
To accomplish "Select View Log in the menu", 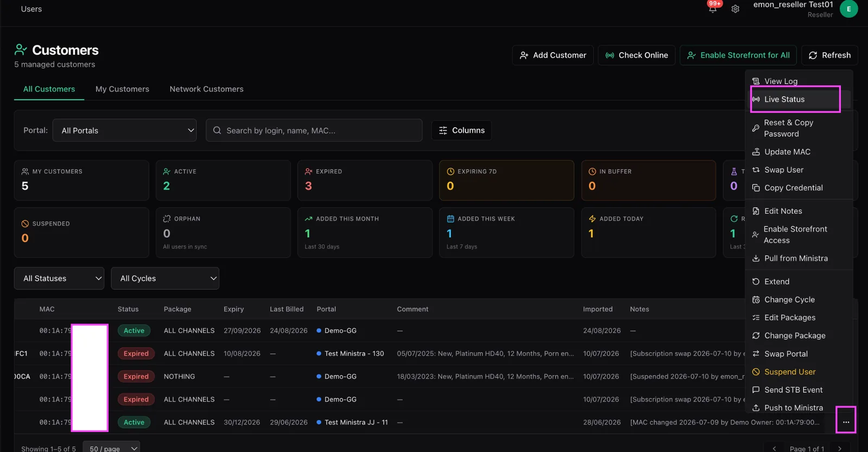I will coord(799,81).
